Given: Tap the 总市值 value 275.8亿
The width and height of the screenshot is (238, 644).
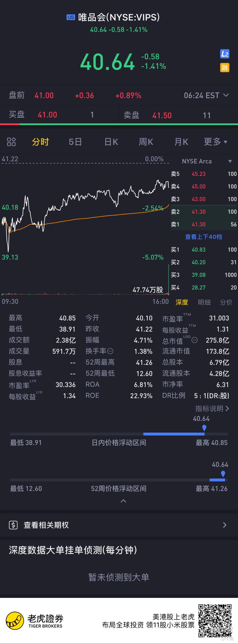Looking at the screenshot, I should pyautogui.click(x=217, y=340).
